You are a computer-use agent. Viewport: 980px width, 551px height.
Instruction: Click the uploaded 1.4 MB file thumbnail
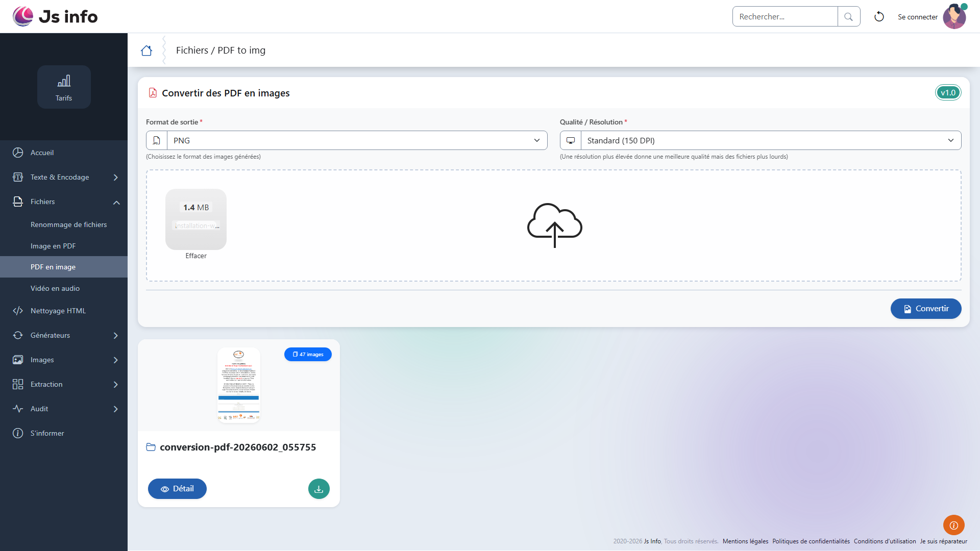click(196, 219)
